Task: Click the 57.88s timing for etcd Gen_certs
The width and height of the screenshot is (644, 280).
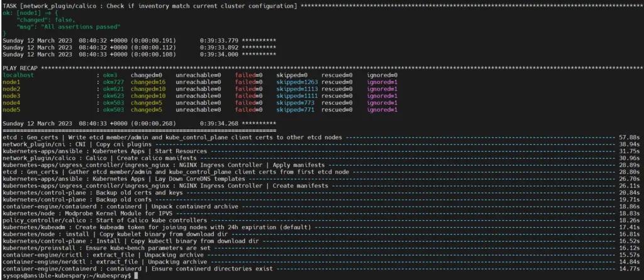Action: pyautogui.click(x=629, y=137)
